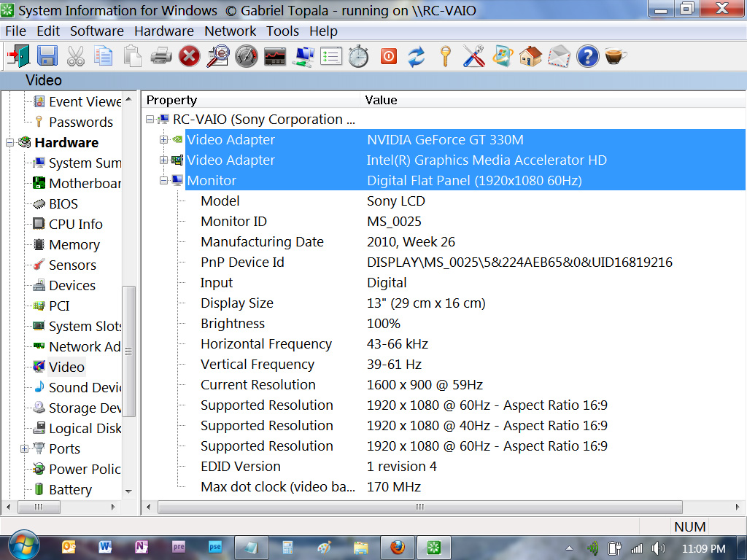
Task: Collapse the Monitor node
Action: pyautogui.click(x=164, y=181)
